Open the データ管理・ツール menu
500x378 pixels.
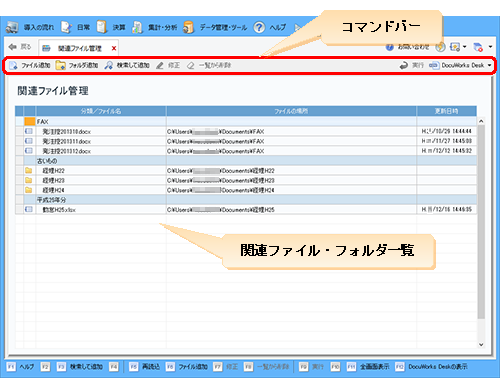tap(215, 27)
